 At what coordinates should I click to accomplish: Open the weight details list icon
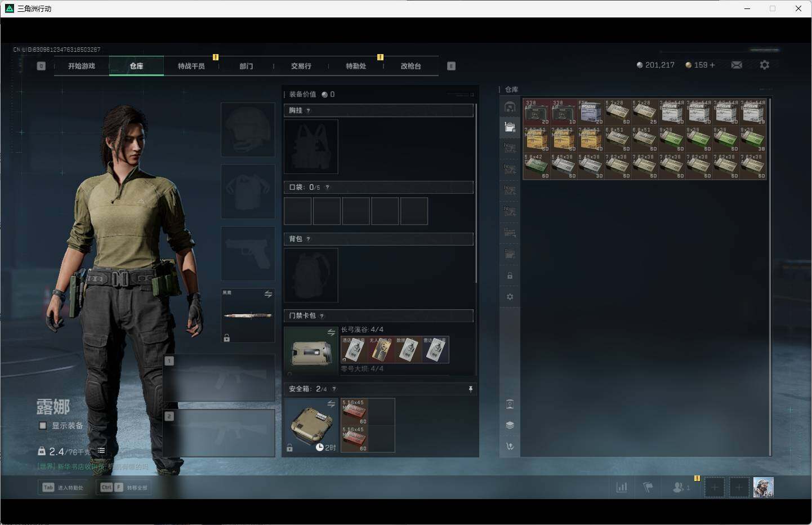click(101, 451)
